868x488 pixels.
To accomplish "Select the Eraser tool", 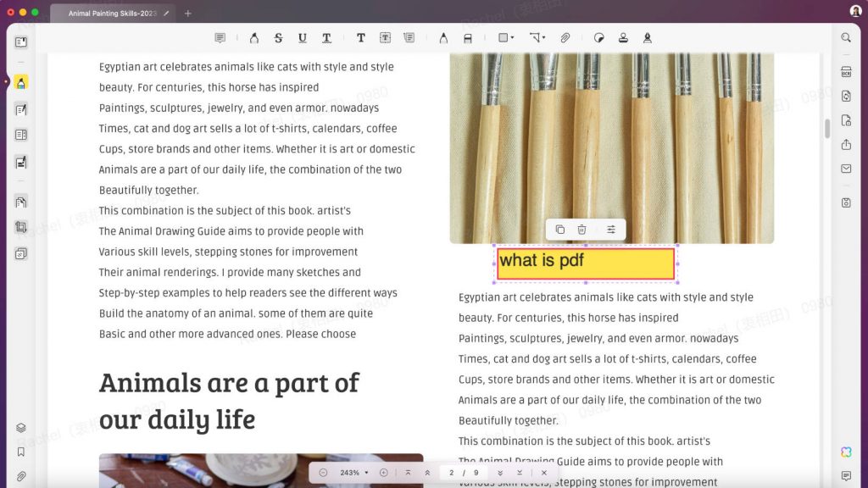I will 467,37.
